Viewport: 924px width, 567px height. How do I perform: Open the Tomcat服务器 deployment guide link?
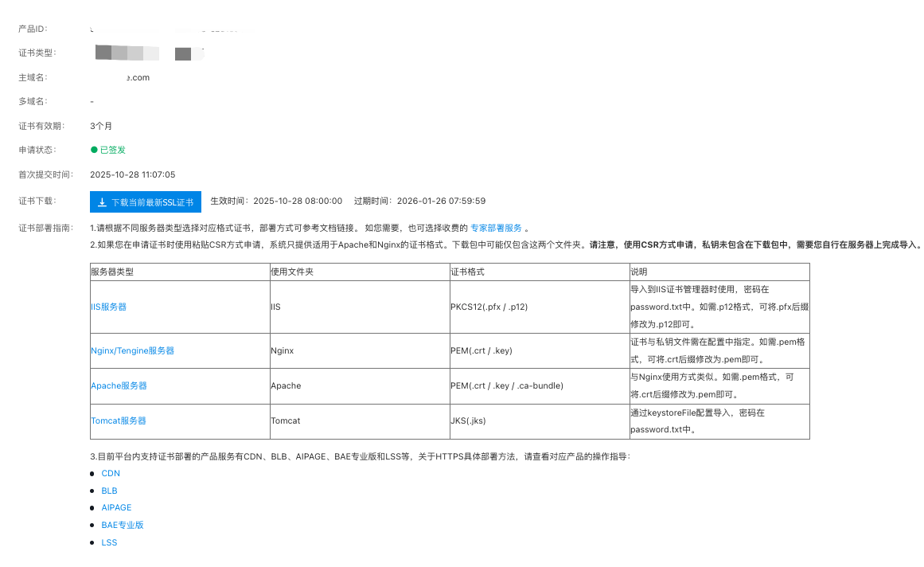point(119,420)
